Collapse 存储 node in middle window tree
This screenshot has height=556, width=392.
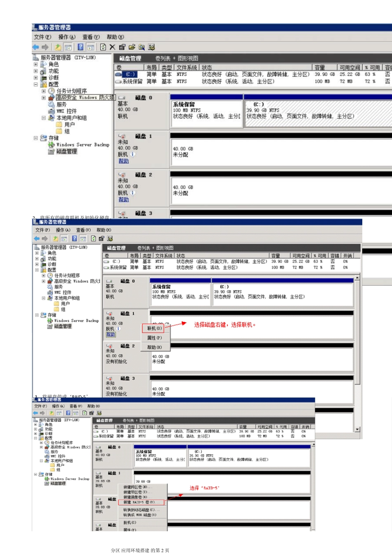37,315
